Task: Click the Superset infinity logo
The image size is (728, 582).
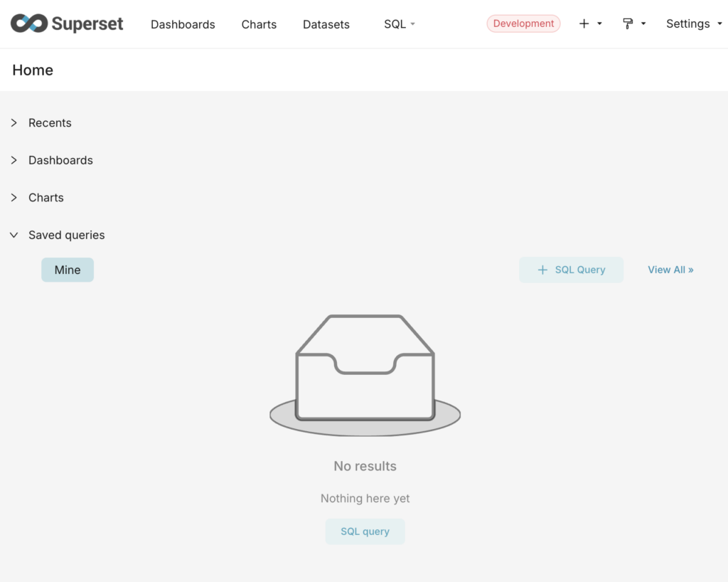Action: [x=29, y=23]
